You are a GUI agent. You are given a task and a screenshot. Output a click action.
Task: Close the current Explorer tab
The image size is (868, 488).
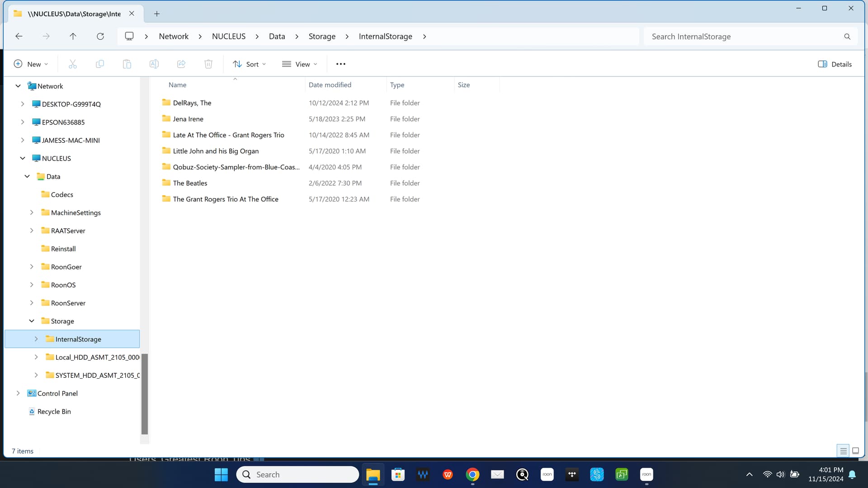[x=132, y=14]
